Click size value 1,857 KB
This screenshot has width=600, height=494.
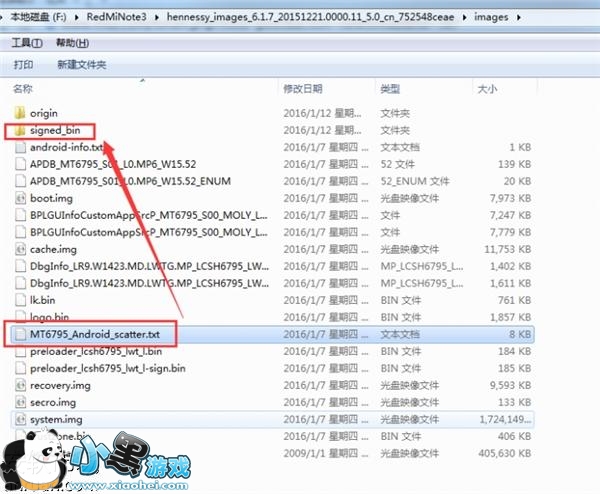511,317
